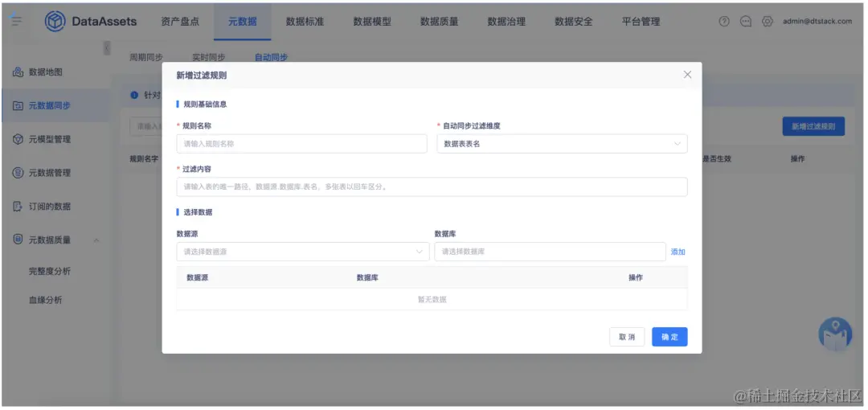Focus the 规则名称 input field
Screen dimensions: 868x410
[301, 143]
